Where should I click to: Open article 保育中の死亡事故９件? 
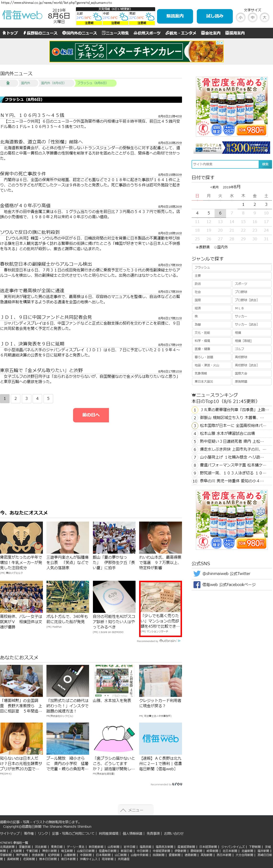click(x=23, y=173)
